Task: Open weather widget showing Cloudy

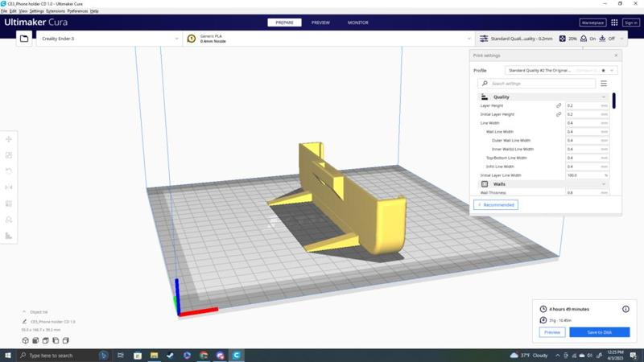Action: (529, 356)
